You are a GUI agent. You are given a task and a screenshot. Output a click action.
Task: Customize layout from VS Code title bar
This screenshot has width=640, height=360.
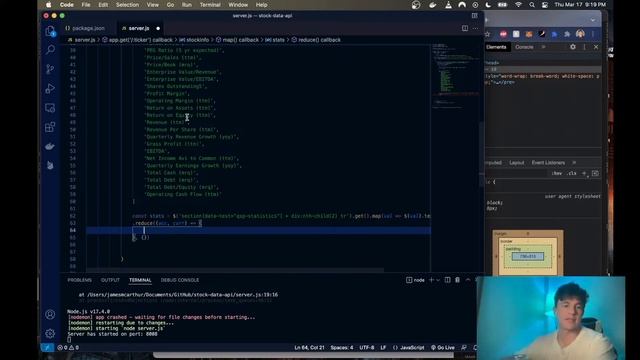474,16
